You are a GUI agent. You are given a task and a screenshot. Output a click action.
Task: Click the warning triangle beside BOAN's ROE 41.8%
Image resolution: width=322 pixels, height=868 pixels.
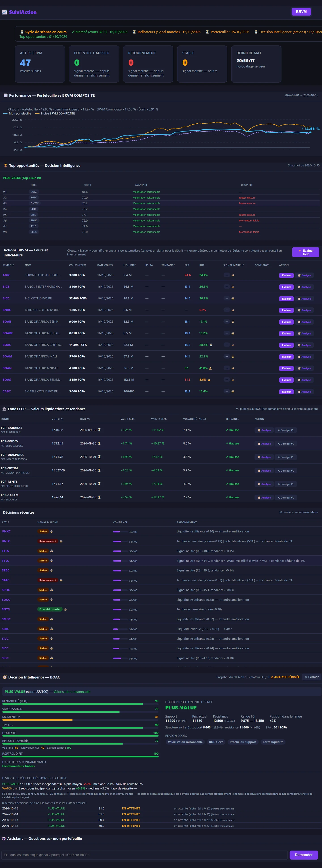210,368
